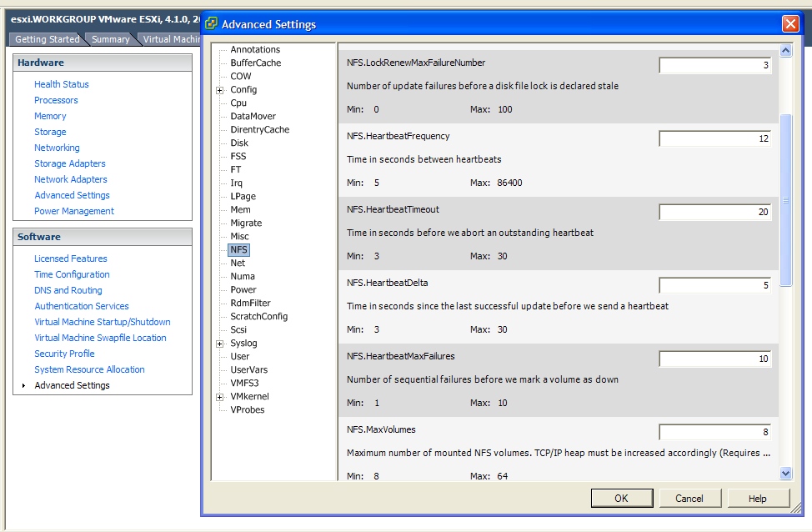The image size is (812, 532).
Task: Select Annotations in settings tree
Action: pyautogui.click(x=255, y=50)
